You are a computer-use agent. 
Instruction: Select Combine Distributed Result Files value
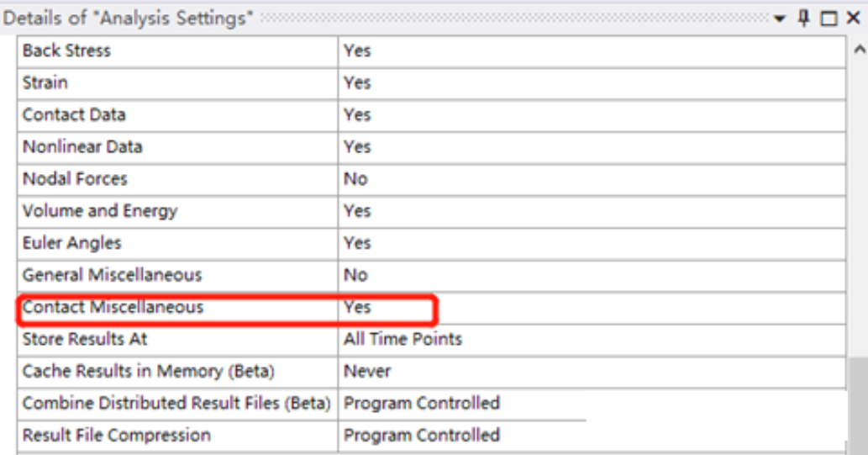592,404
